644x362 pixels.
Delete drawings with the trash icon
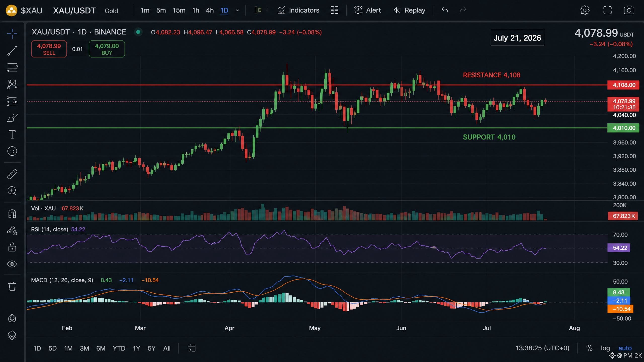click(12, 286)
